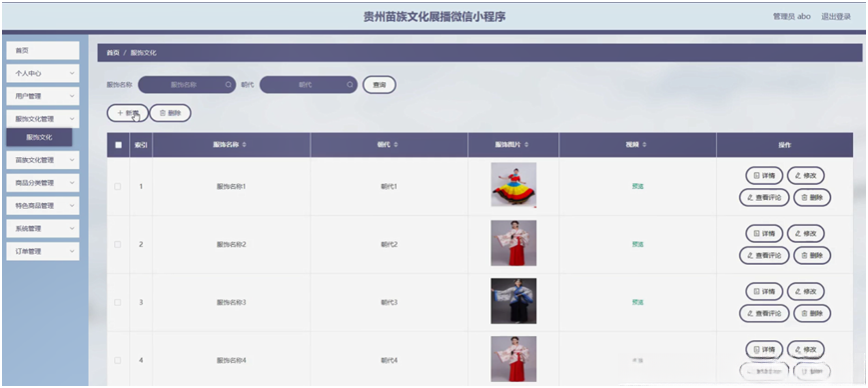Click 首页 in the breadcrumb
Image resolution: width=868 pixels, height=388 pixels.
[113, 53]
